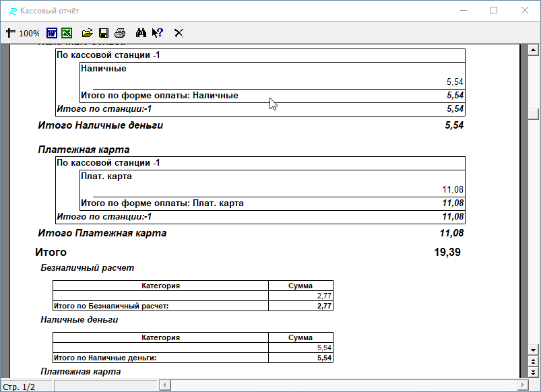Click the vertical scrollbar thumb
The image size is (541, 392).
coord(533,114)
